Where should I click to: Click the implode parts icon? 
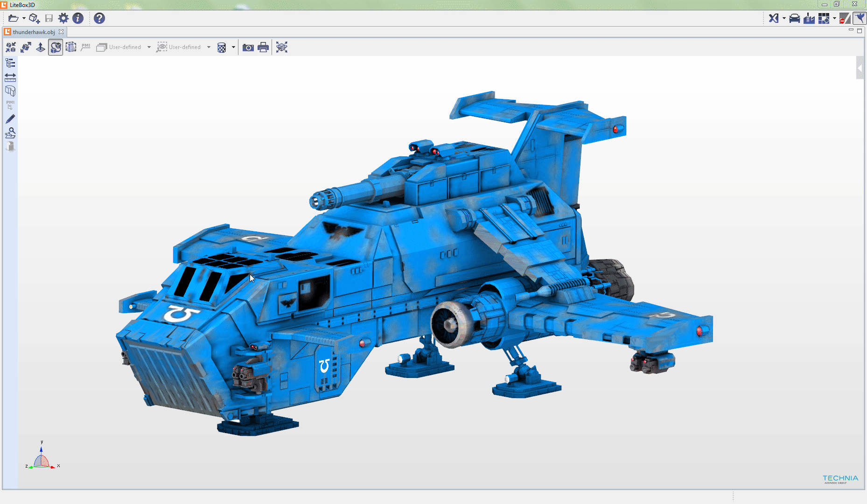[11, 47]
